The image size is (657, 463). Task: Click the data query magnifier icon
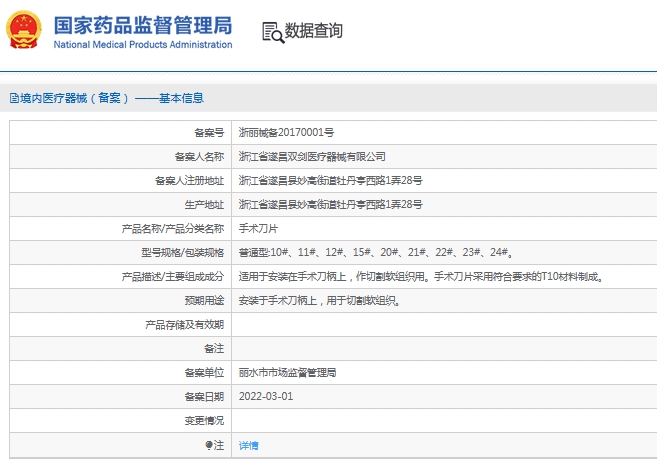click(x=273, y=33)
